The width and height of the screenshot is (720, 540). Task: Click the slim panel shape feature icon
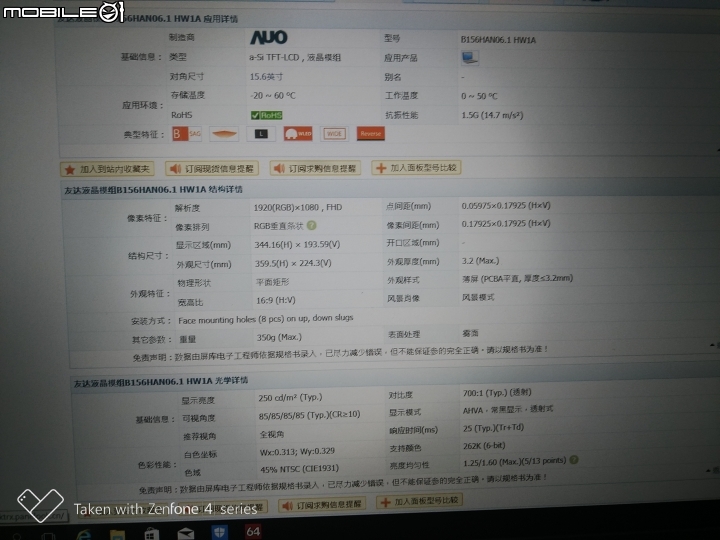click(224, 134)
